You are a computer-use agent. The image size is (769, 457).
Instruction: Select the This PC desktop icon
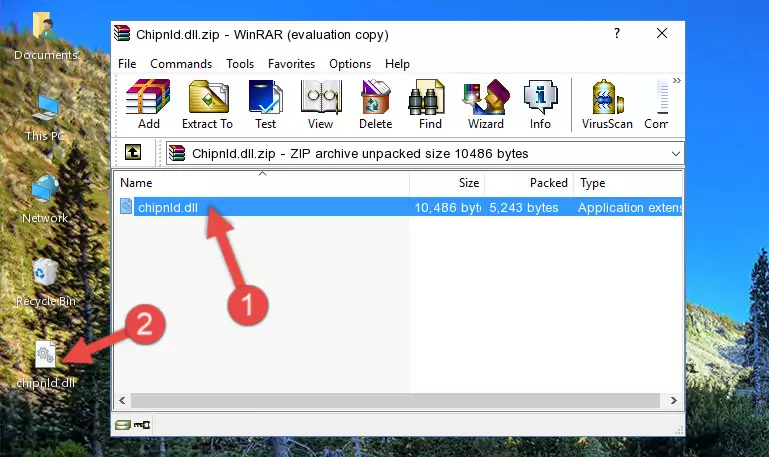point(45,119)
